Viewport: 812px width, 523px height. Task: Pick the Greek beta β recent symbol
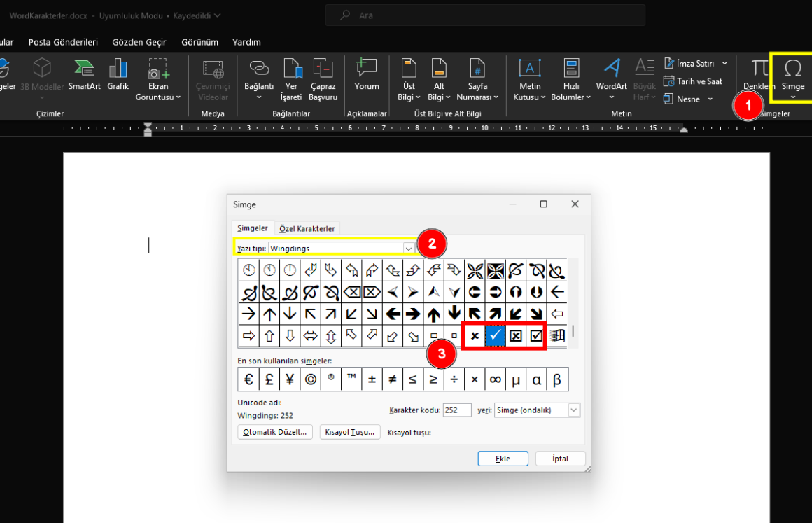click(x=557, y=379)
